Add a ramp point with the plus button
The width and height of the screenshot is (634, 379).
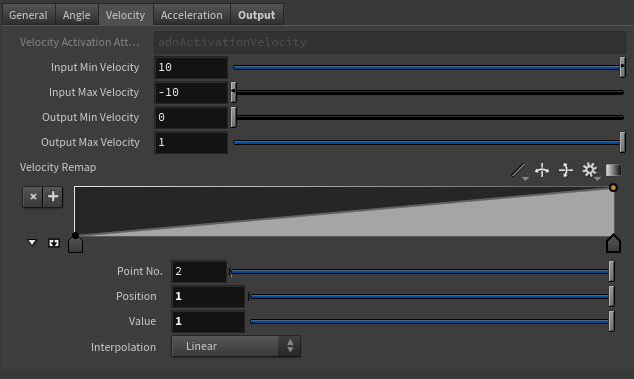point(53,197)
